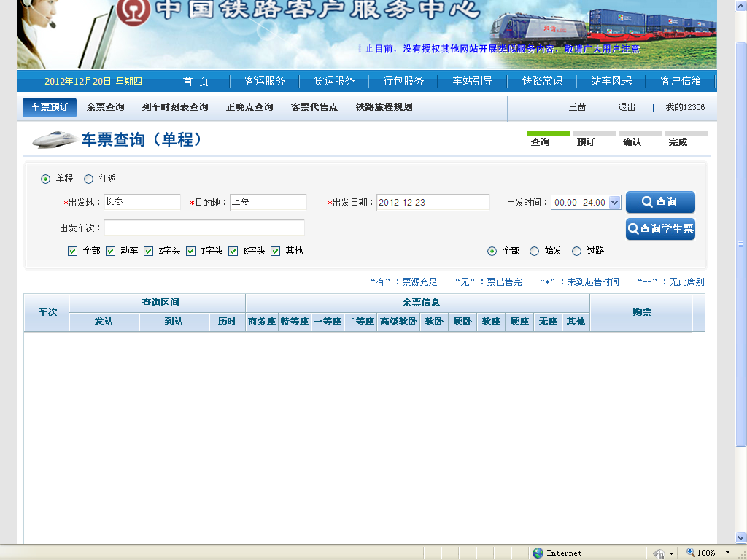Screen dimensions: 747x560
Task: Open the 货运服务 menu
Action: (x=334, y=81)
